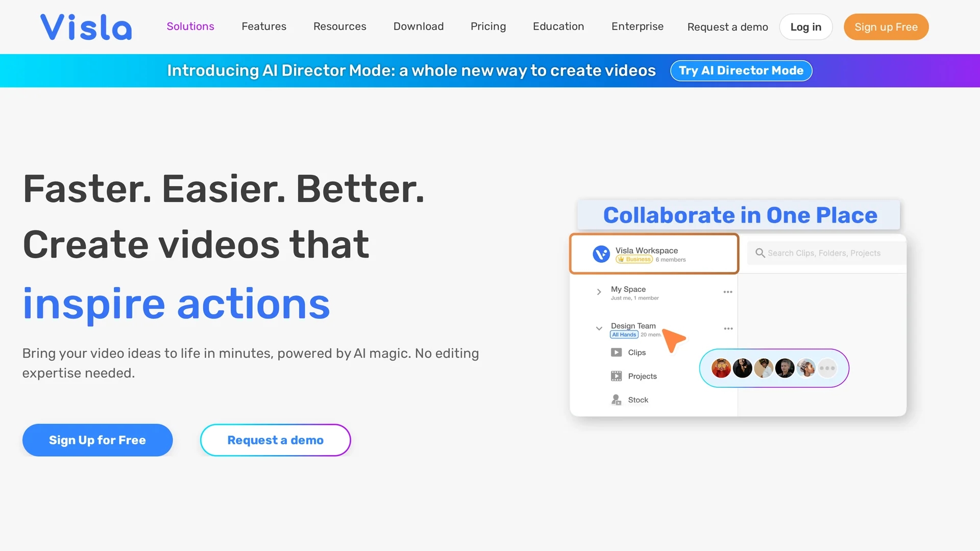Select the Visla Workspace entry
The width and height of the screenshot is (980, 551).
pyautogui.click(x=654, y=254)
